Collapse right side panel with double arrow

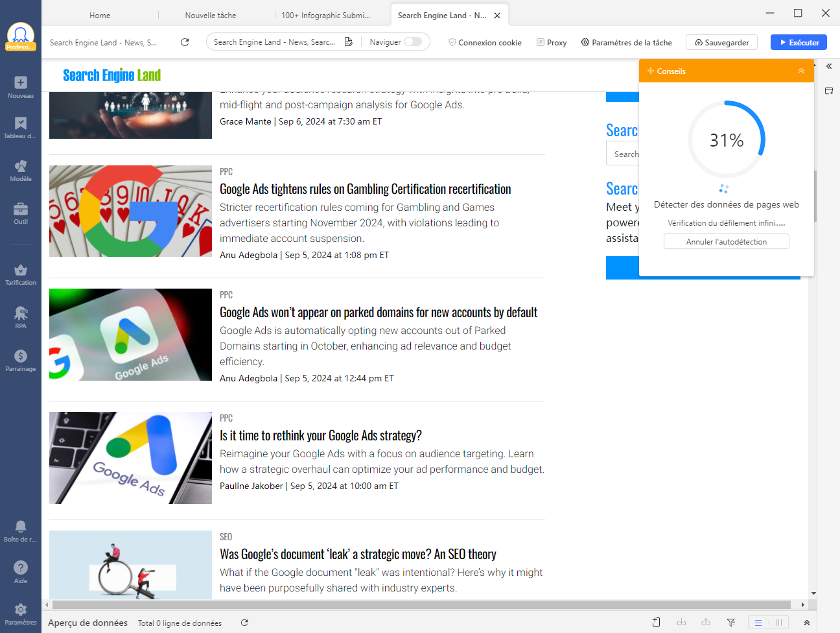(829, 66)
